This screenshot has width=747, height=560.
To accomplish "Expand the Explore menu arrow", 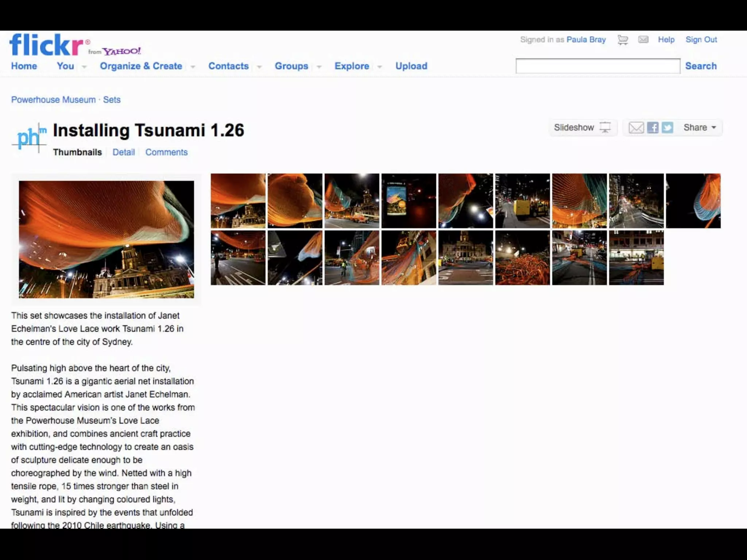I will [x=379, y=67].
